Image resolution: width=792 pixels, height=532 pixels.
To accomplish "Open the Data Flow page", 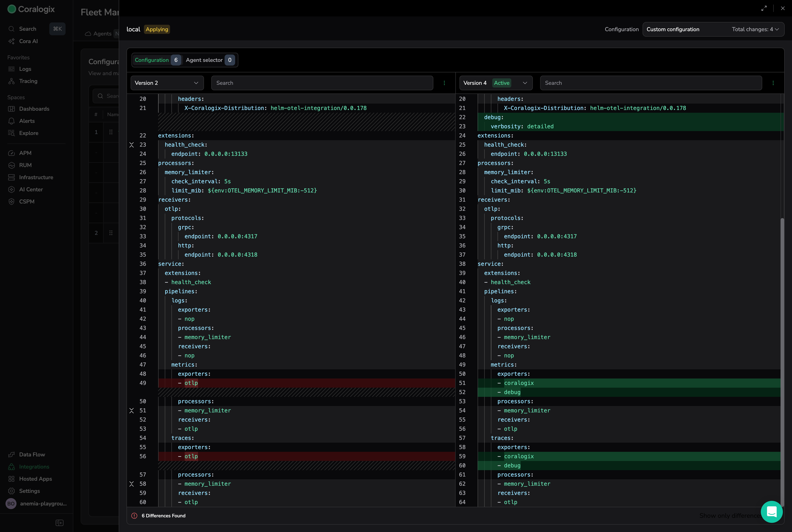I will tap(32, 455).
